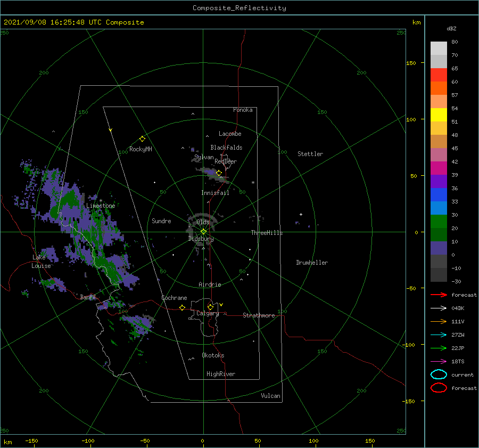Viewport: 479px width, 448px height.
Task: Click the Lake Louise label
Action: click(41, 262)
